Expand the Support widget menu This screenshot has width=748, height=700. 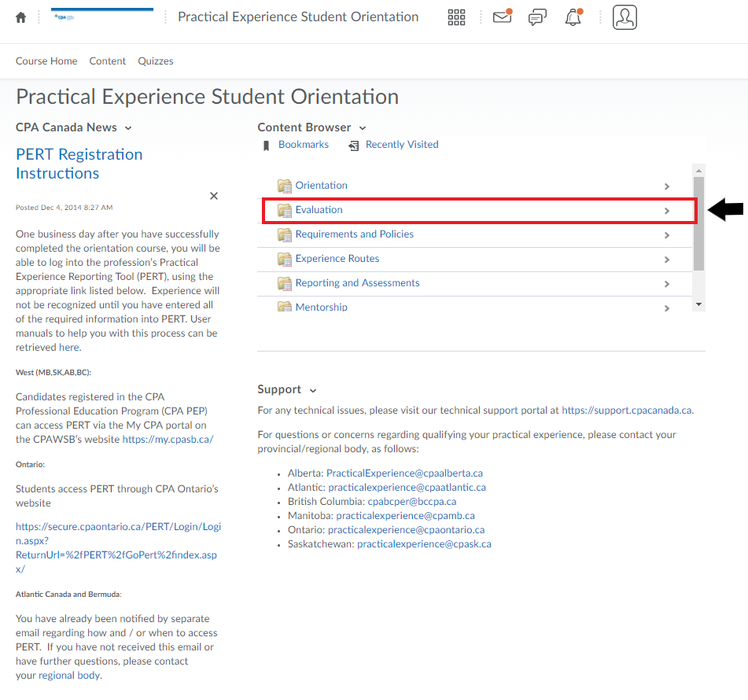pos(313,390)
